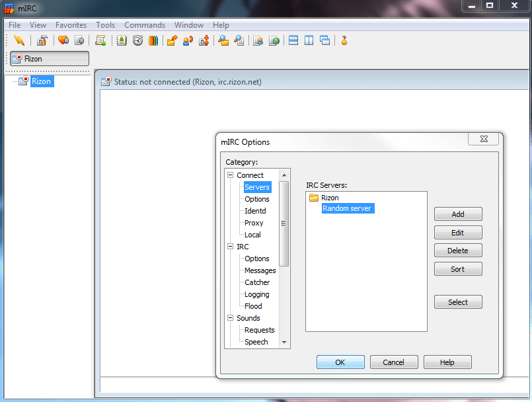
Task: Click the Help button in mIRC Options
Action: click(x=447, y=362)
